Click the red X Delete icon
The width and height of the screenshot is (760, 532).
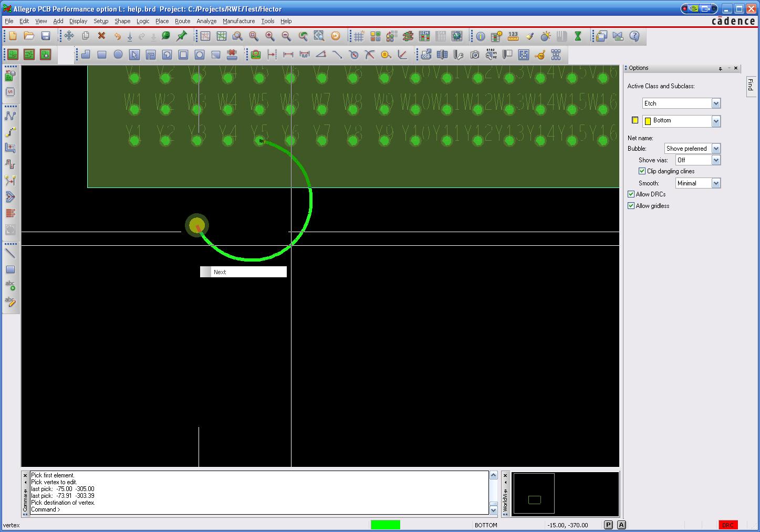point(101,36)
